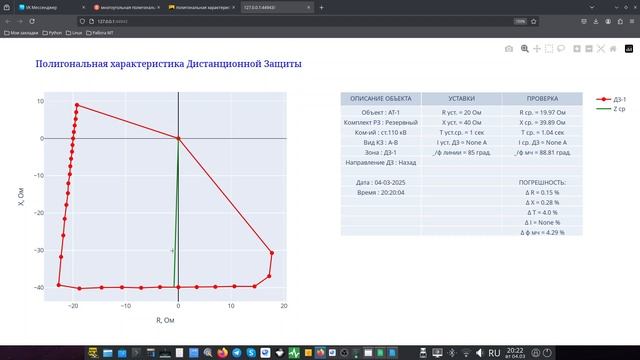Click the cell 'Дата : 04-03-2025'

click(381, 182)
